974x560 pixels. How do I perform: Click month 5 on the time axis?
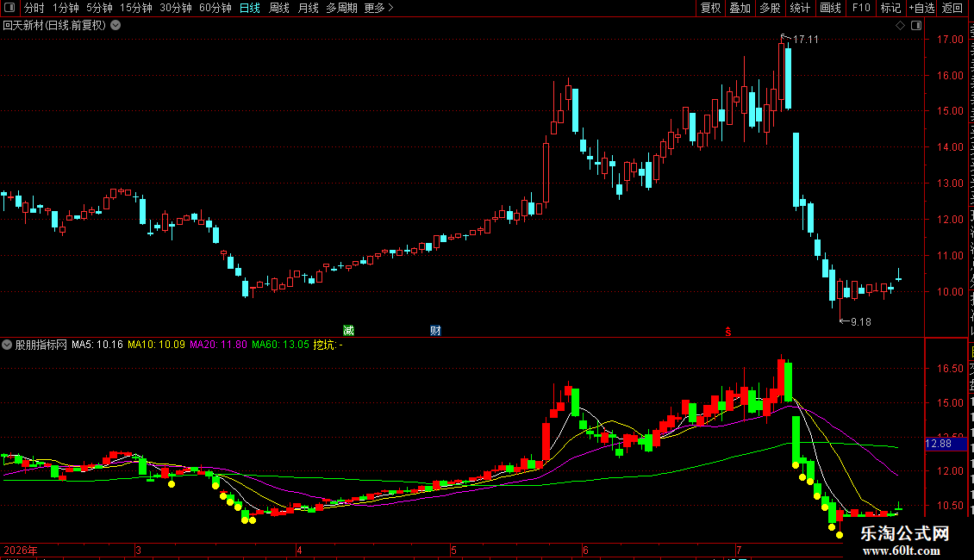point(454,550)
